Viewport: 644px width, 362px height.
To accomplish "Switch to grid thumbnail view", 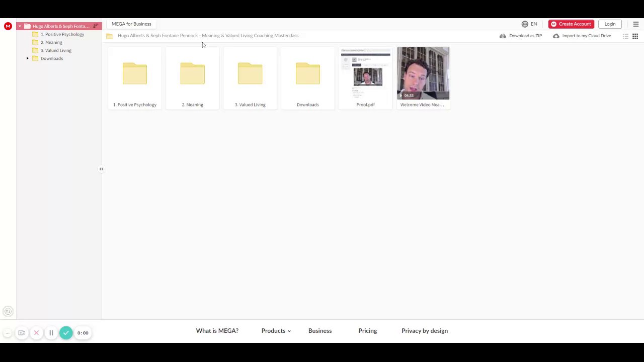I will pyautogui.click(x=635, y=36).
